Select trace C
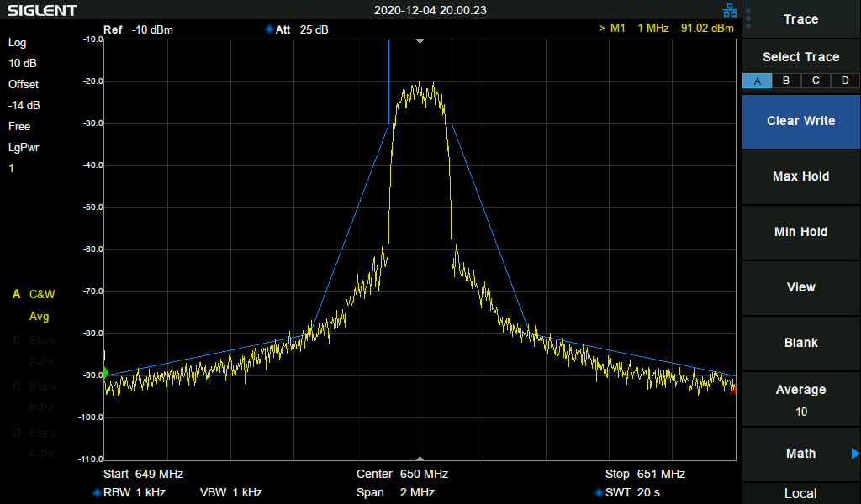 (x=816, y=81)
